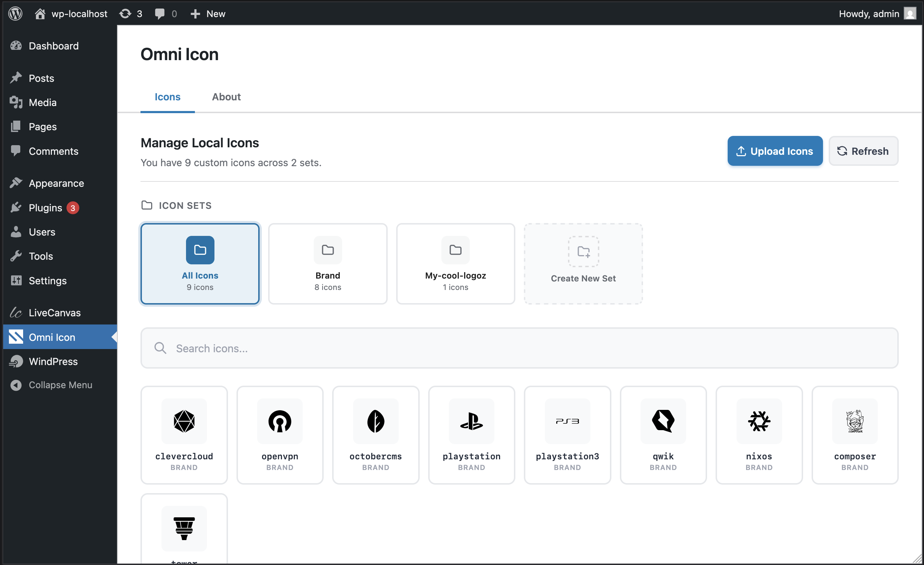This screenshot has width=924, height=565.
Task: Open the WindPress sidebar icon
Action: (16, 361)
